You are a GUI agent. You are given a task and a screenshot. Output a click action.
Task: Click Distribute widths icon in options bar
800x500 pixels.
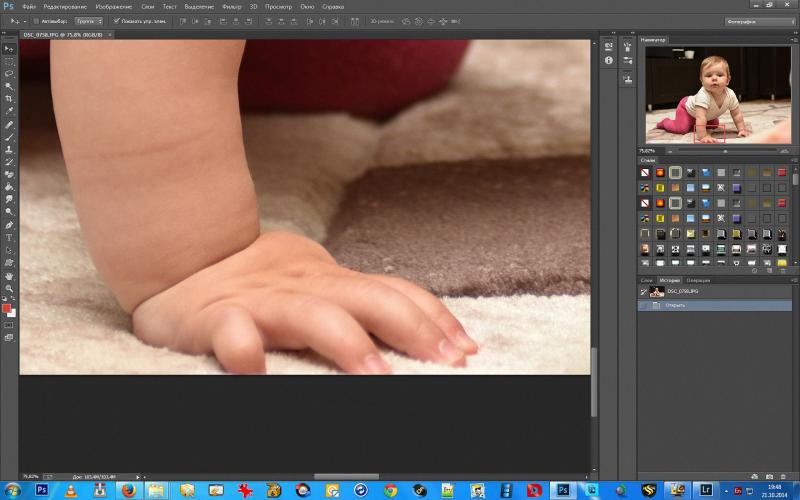pos(355,21)
